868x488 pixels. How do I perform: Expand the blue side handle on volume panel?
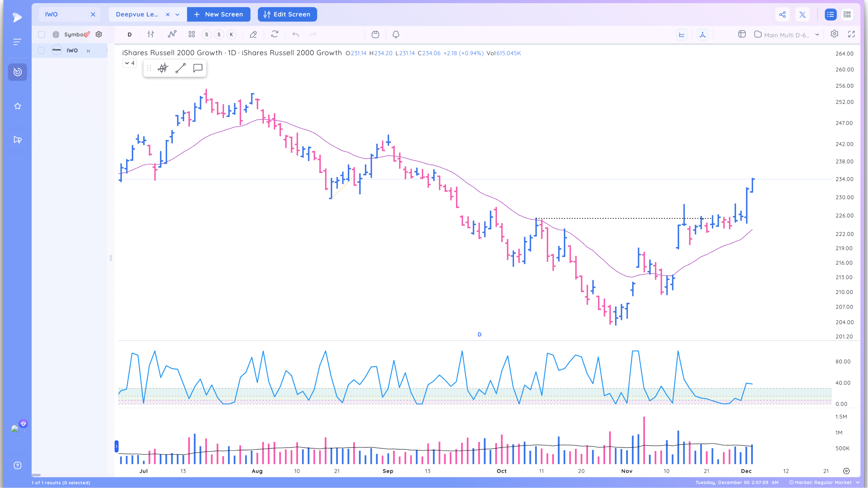(x=117, y=446)
